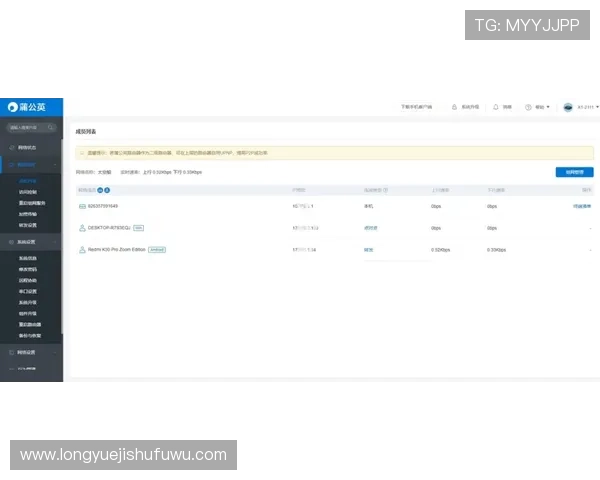Click the help question mark icon
Screen dimensions: 600x480
click(530, 107)
